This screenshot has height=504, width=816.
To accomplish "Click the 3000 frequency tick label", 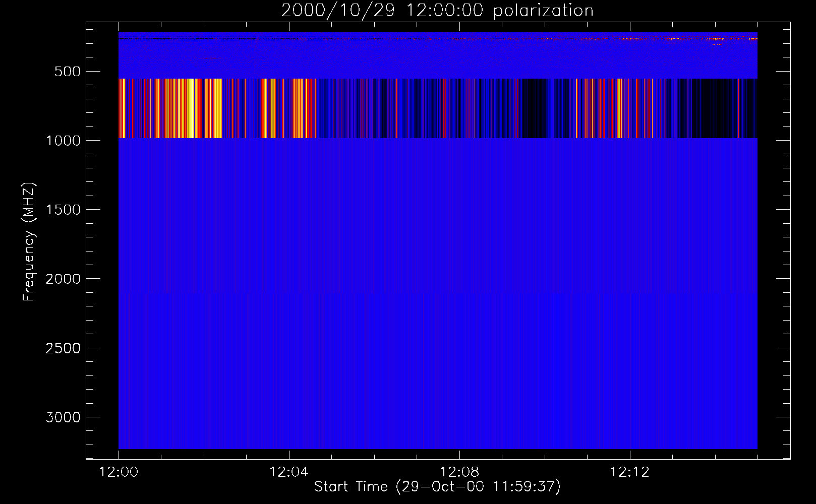I will (x=63, y=417).
